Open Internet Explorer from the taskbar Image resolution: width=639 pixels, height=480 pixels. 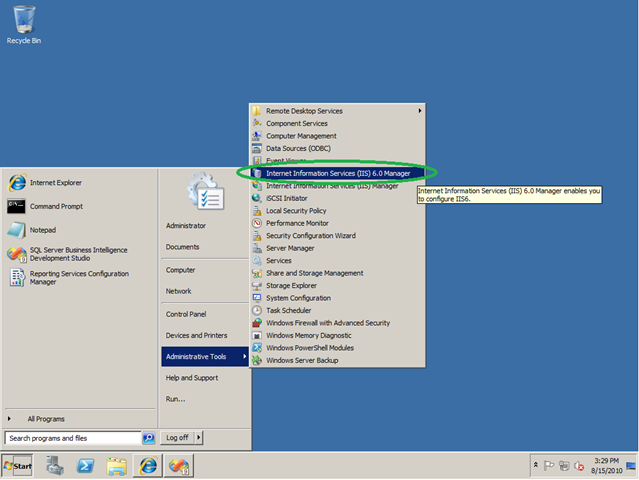tap(148, 466)
